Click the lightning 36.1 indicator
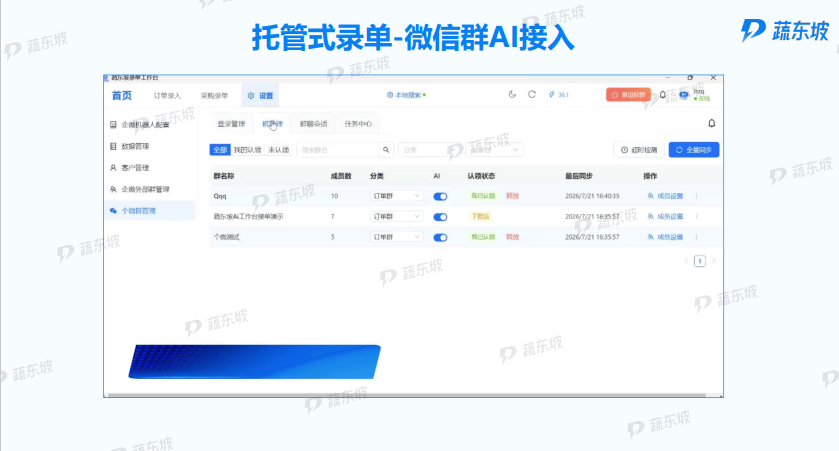 (559, 95)
